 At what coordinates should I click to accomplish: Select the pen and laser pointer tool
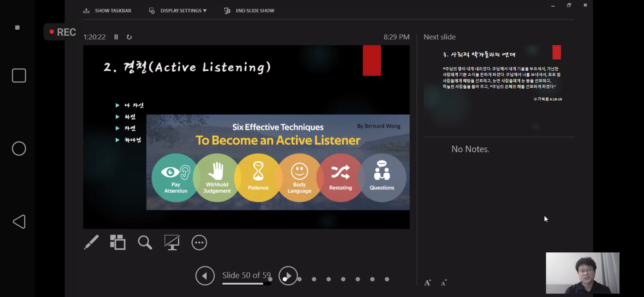[x=91, y=242]
